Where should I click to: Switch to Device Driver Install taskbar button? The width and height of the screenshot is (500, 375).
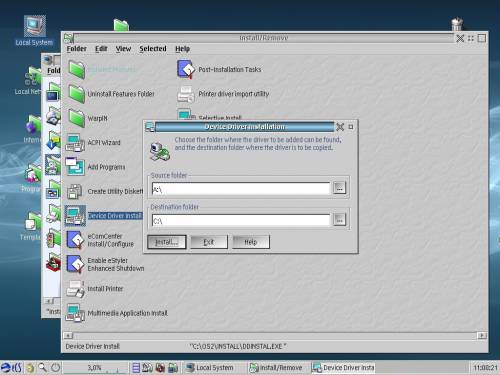tap(343, 368)
